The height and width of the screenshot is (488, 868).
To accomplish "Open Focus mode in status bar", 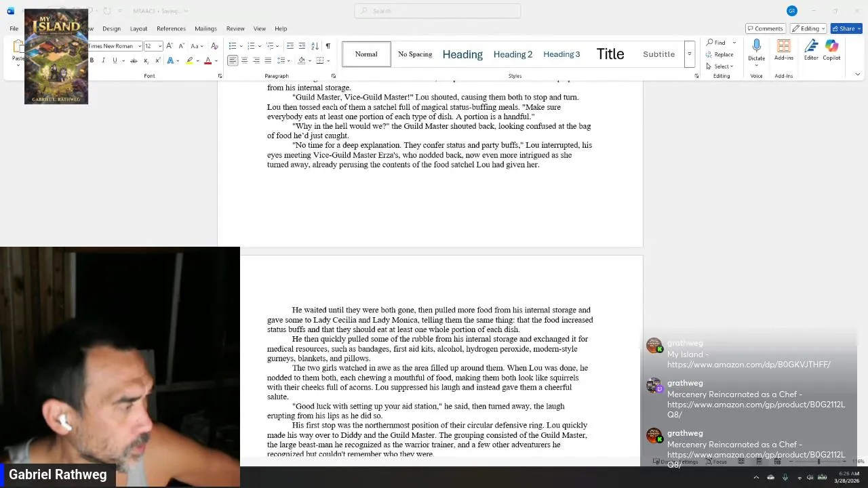I will click(715, 462).
